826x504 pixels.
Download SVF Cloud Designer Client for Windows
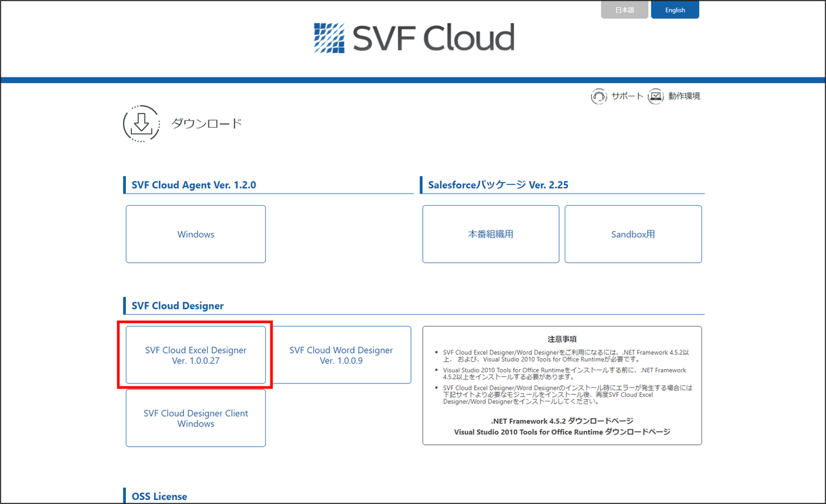pos(196,418)
